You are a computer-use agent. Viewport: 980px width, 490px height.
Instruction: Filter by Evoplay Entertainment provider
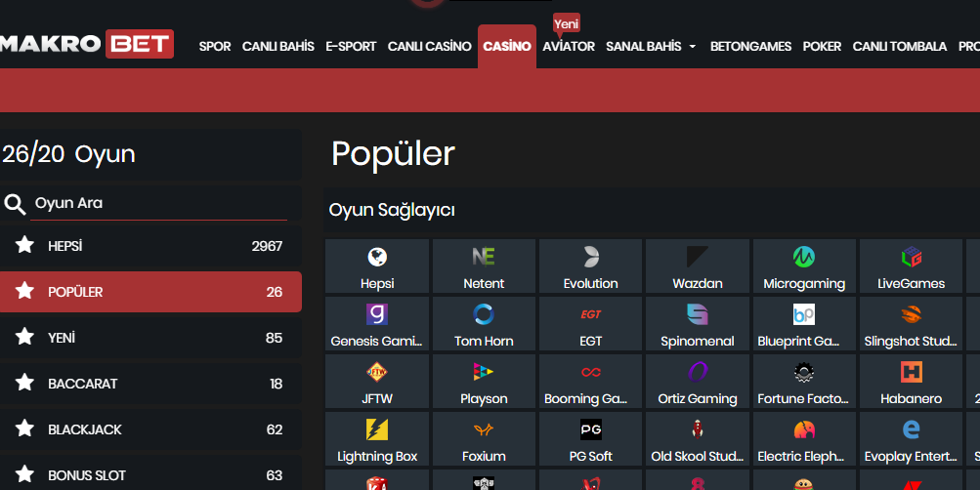[x=912, y=439]
